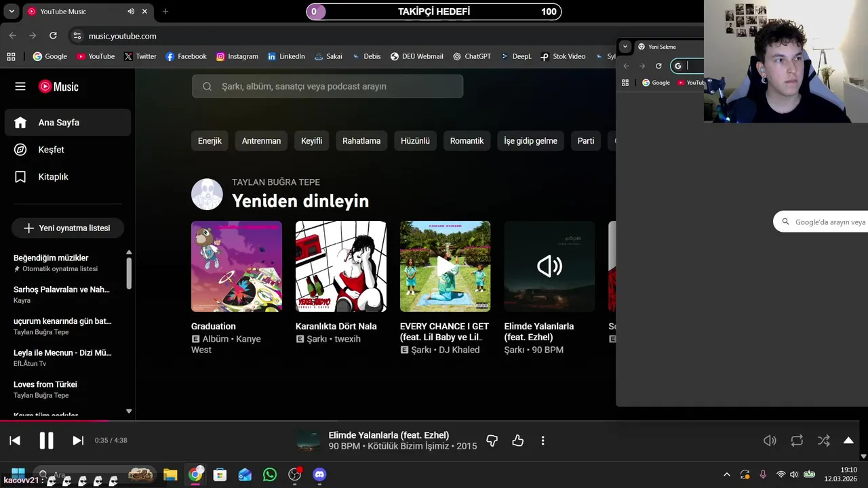868x488 pixels.
Task: Open tab dropdown in Yeni Sekme window
Action: [625, 47]
